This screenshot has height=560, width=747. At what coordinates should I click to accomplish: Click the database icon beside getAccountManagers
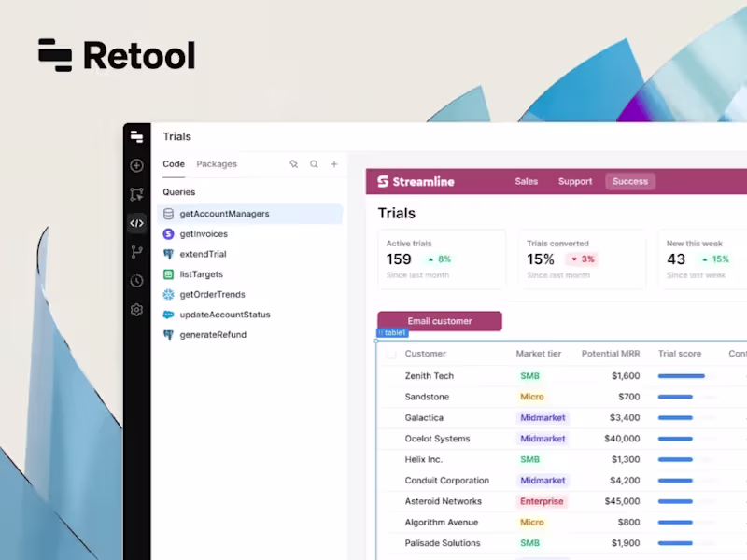168,214
